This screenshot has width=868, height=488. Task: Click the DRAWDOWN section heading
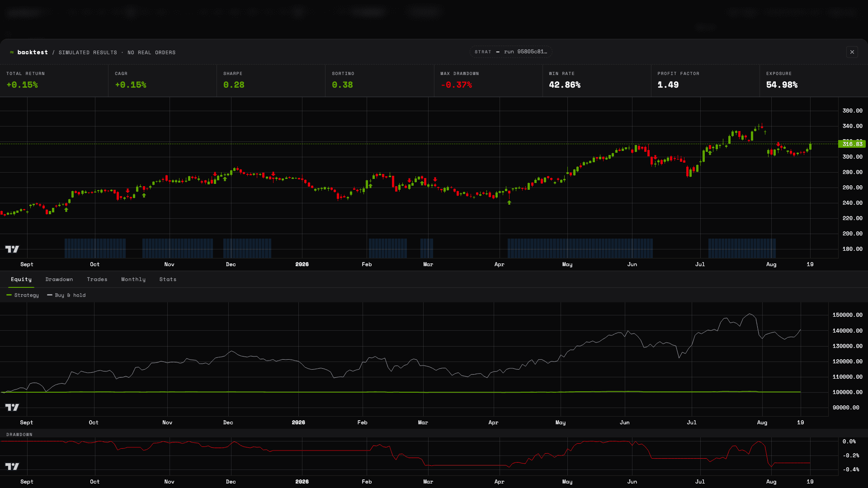coord(19,435)
